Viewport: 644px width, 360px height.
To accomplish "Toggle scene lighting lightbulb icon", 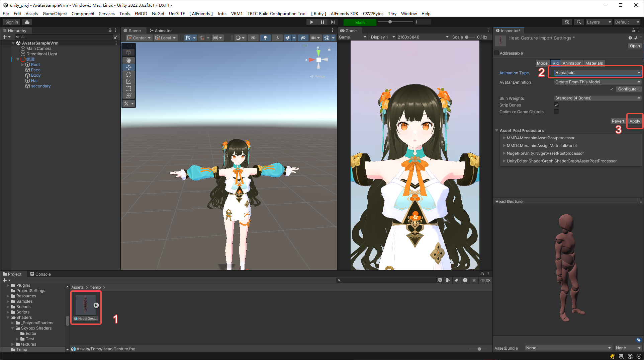I will coord(265,38).
